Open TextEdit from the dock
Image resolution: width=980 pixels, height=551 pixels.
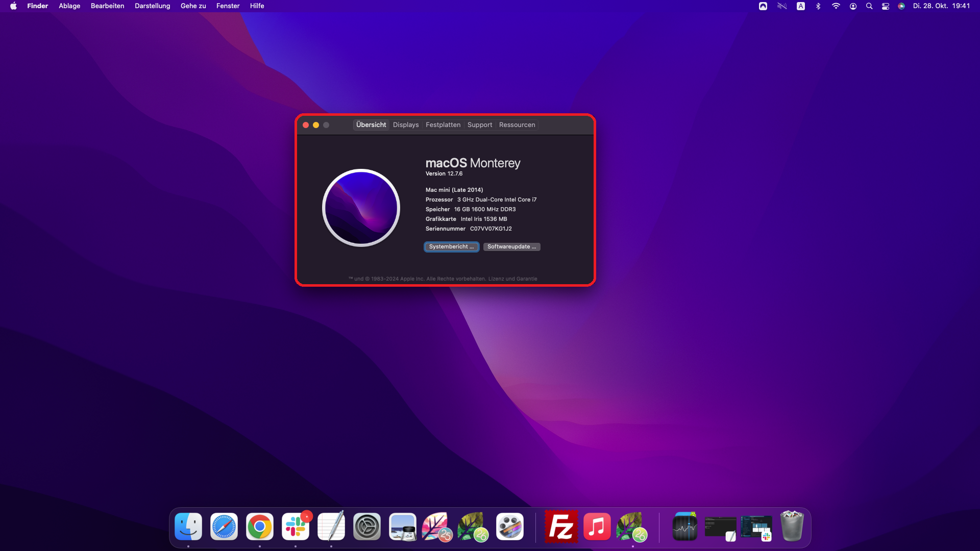point(331,527)
